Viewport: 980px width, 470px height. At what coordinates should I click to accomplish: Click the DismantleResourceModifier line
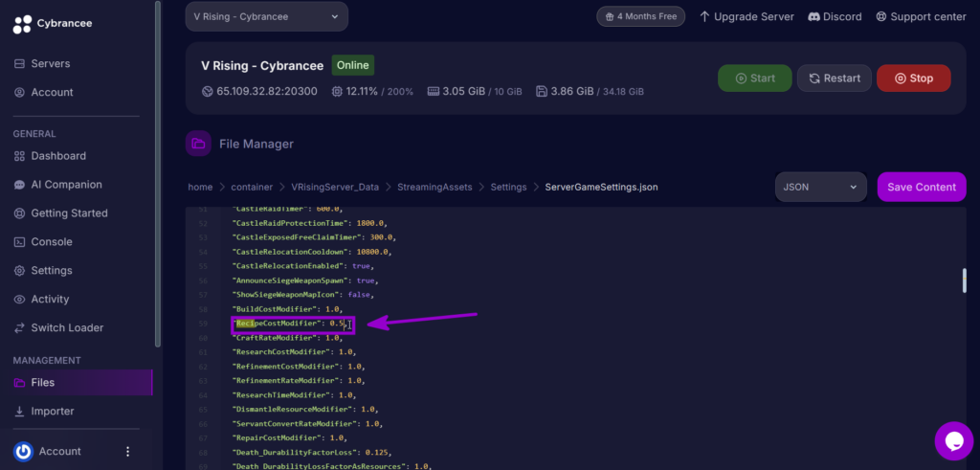click(x=305, y=410)
